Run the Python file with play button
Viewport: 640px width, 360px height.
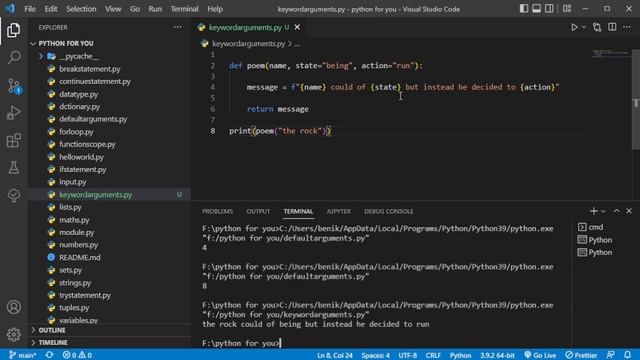pos(574,27)
